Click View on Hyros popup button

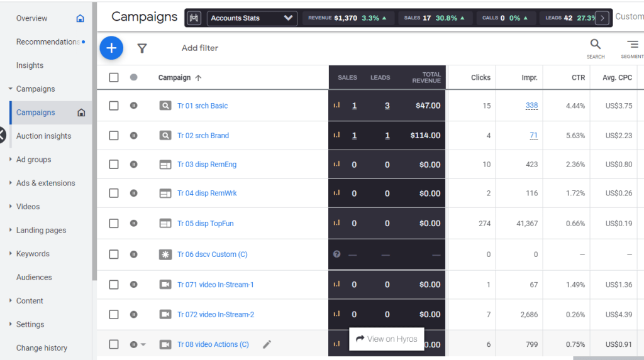pos(386,339)
